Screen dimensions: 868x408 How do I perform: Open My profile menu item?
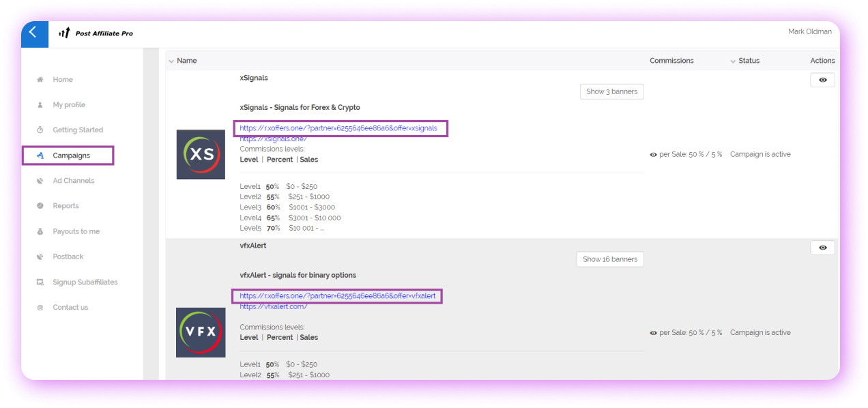pyautogui.click(x=69, y=105)
